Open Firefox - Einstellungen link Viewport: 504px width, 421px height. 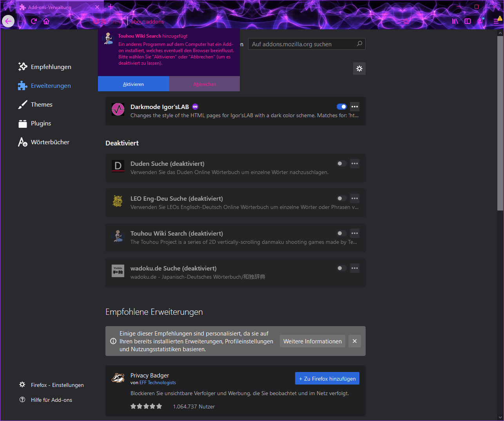pyautogui.click(x=57, y=385)
